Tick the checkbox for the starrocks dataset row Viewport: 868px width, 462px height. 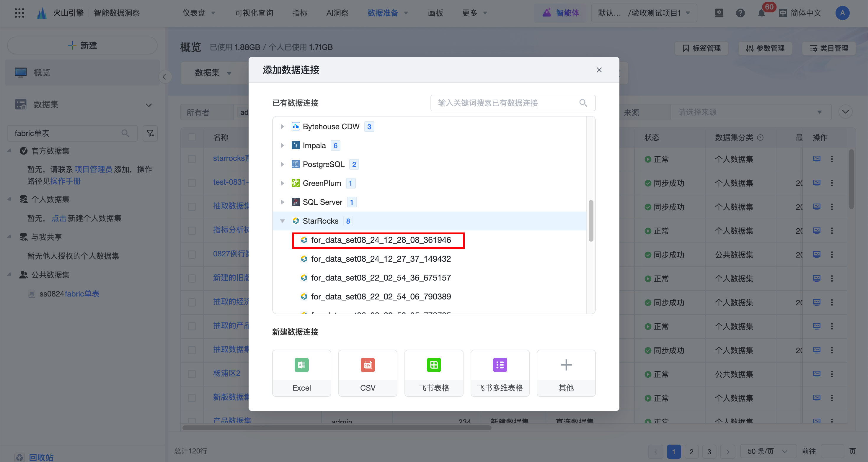[192, 159]
